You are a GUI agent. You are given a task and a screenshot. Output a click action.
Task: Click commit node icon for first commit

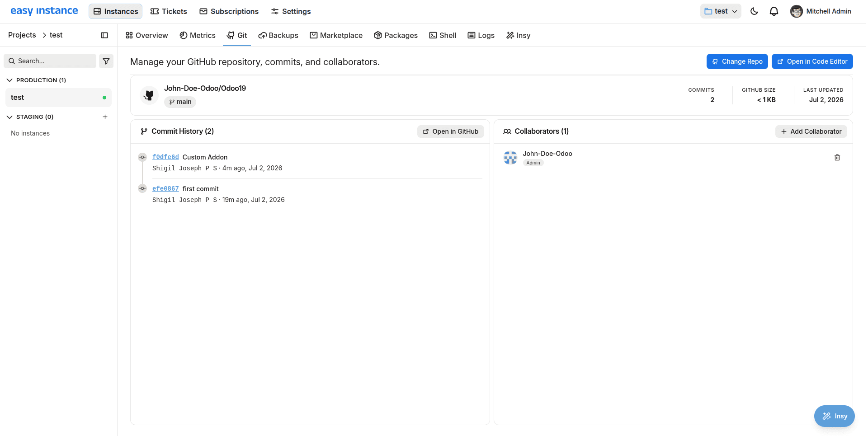tap(142, 188)
